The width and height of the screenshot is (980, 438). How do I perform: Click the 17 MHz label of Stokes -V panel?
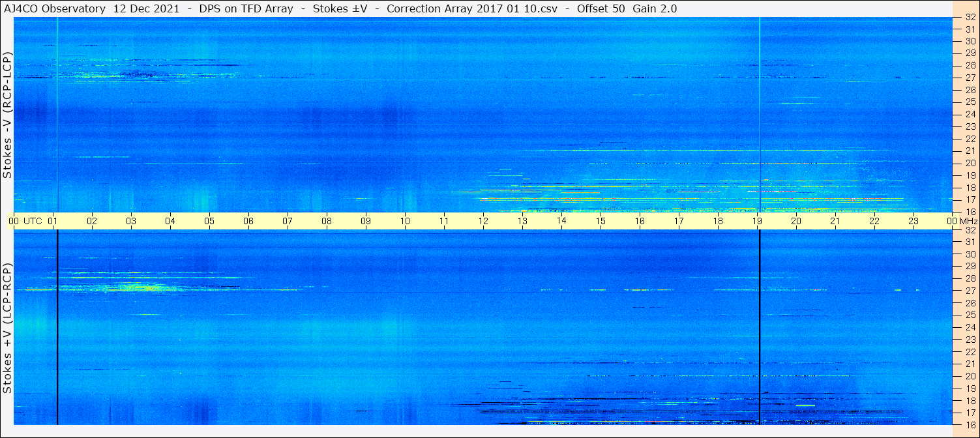970,199
